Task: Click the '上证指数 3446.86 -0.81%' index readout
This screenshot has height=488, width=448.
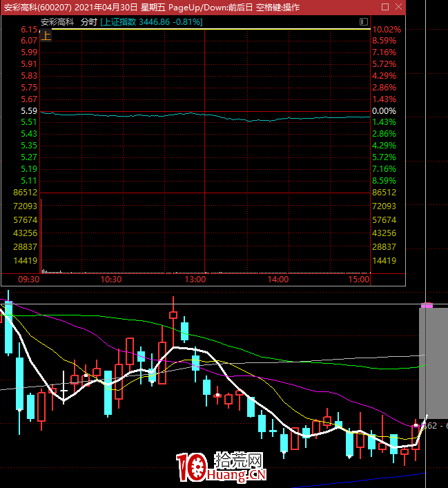Action: click(x=152, y=22)
